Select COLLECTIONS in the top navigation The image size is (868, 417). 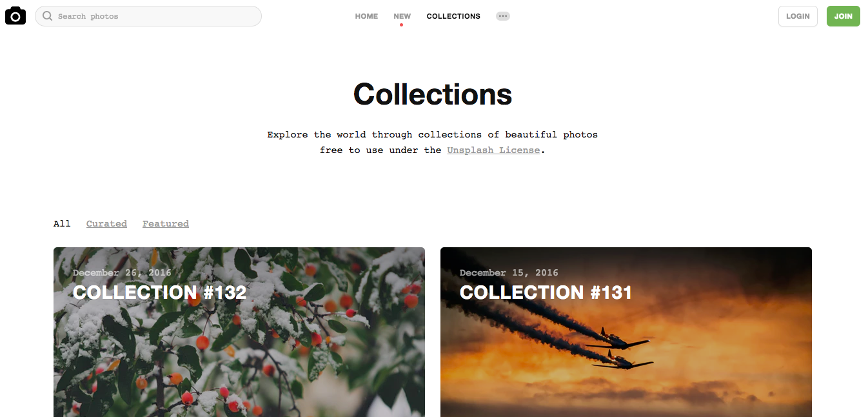point(453,16)
